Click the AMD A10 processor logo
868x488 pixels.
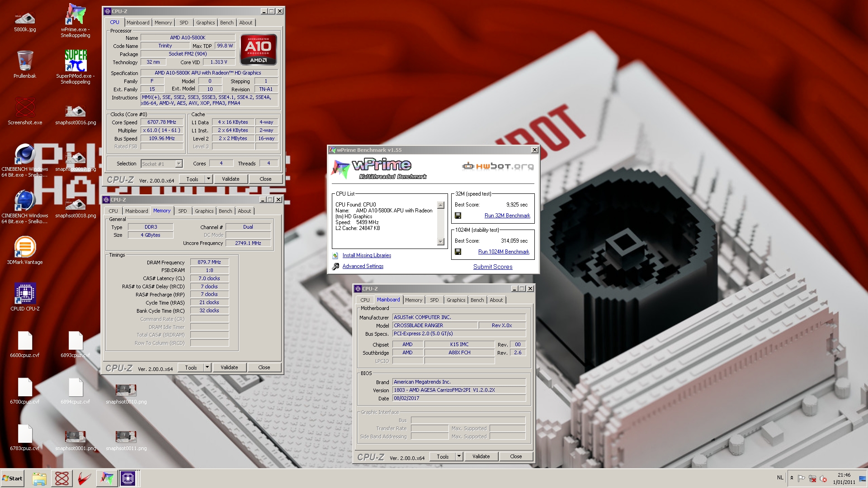coord(259,50)
